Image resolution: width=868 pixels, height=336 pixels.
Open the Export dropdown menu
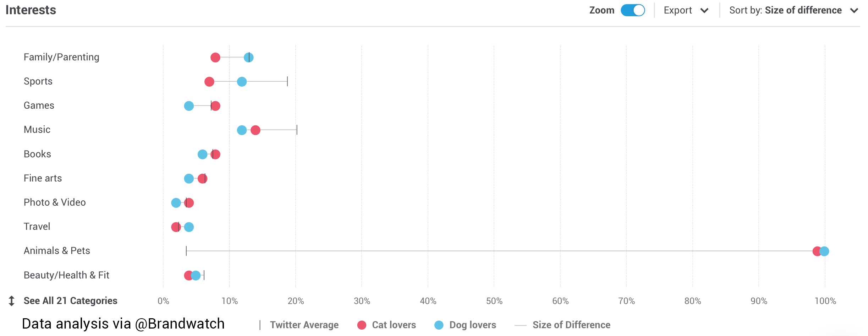click(x=686, y=10)
